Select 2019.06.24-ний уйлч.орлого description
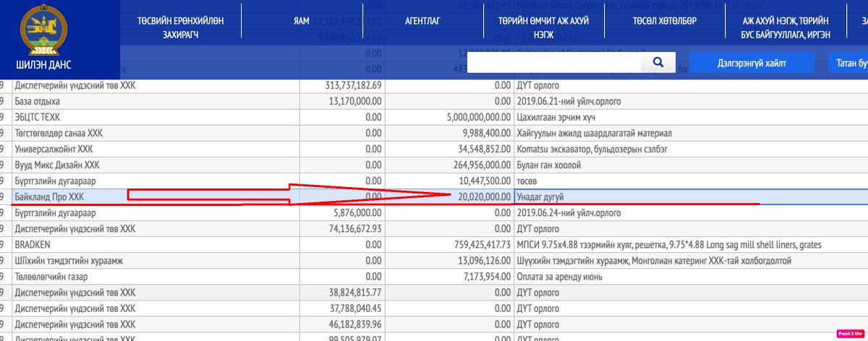868x341 pixels. pyautogui.click(x=569, y=212)
